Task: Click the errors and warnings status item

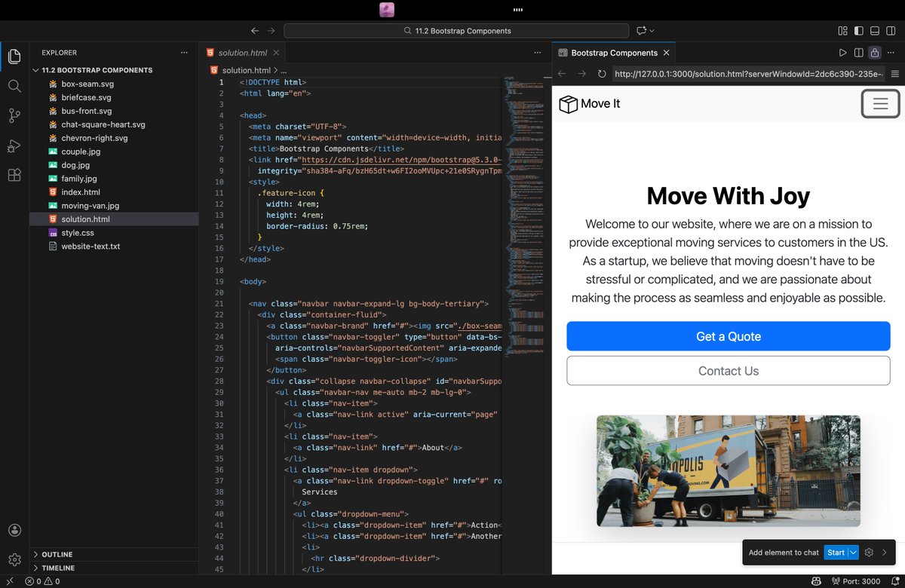Action: point(42,581)
